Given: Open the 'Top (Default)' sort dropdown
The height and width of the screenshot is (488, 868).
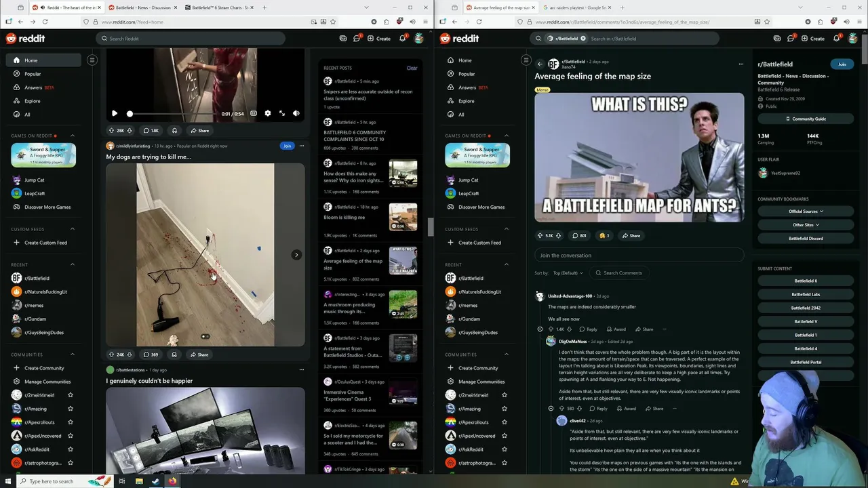Looking at the screenshot, I should [568, 273].
